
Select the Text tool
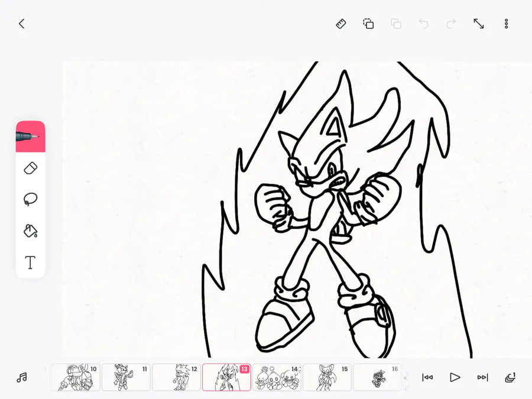tap(31, 262)
